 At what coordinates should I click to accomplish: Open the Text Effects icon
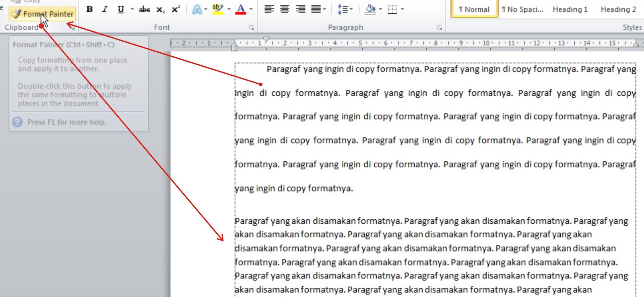click(197, 9)
